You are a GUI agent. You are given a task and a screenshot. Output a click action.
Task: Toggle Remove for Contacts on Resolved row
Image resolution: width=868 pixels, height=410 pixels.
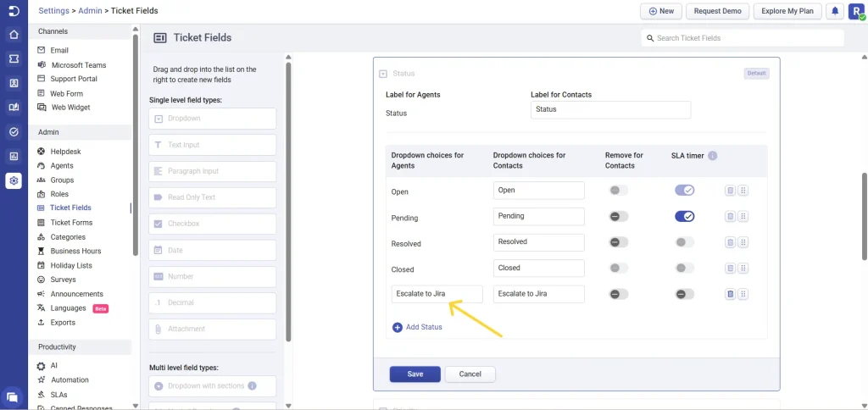point(618,242)
